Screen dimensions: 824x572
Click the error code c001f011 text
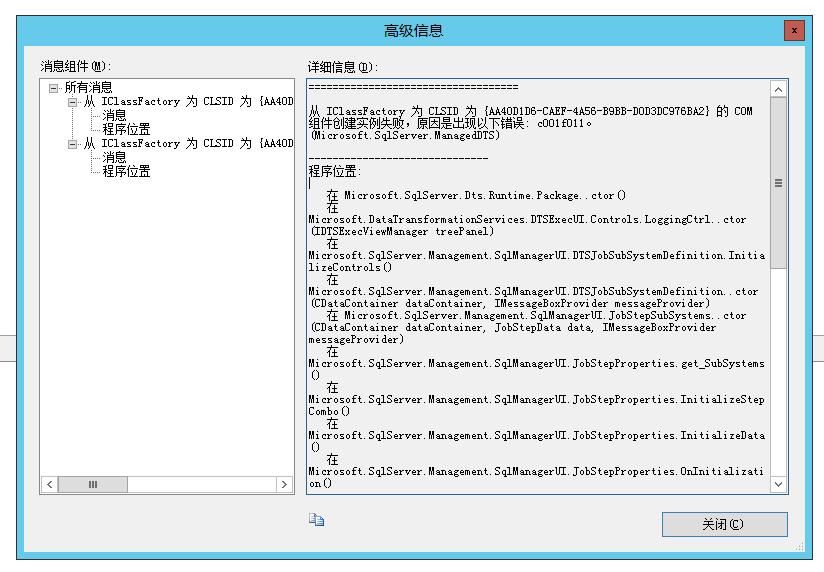(560, 124)
